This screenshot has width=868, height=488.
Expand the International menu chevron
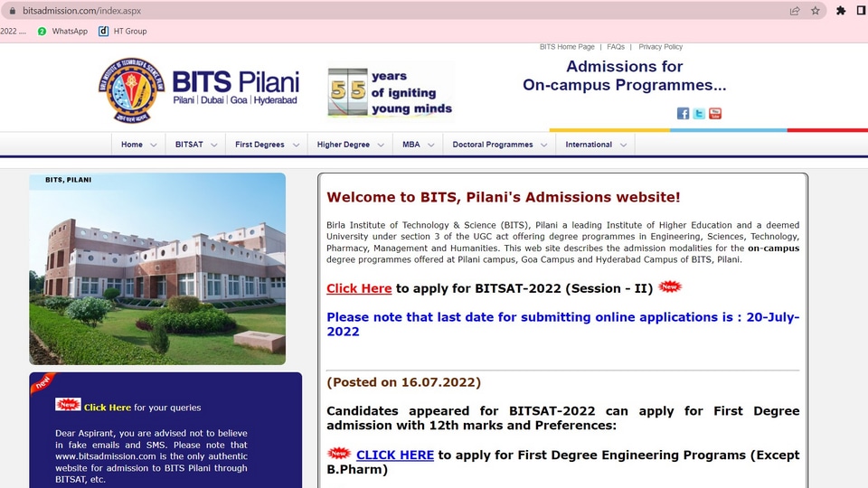(x=623, y=145)
